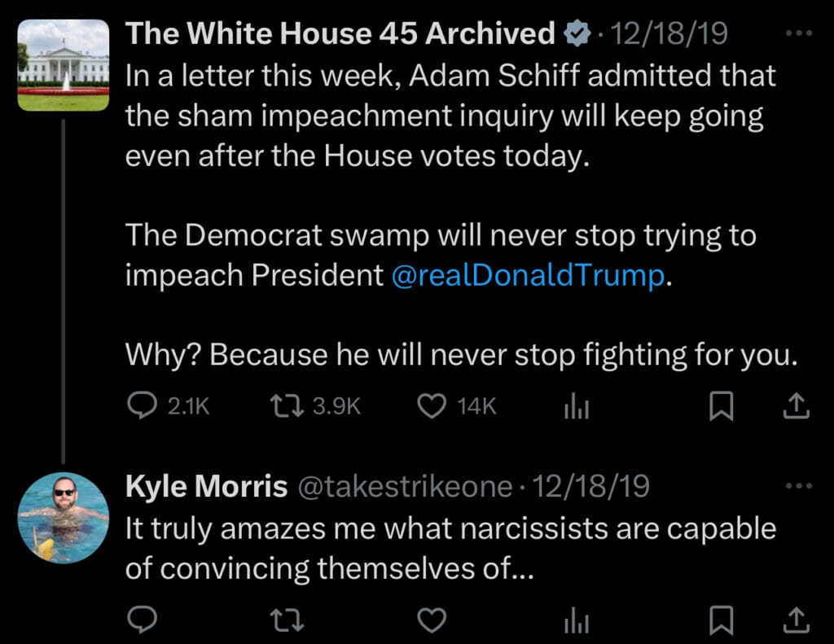View analytics for Kyle Morris's reply
Image resolution: width=834 pixels, height=644 pixels.
[x=575, y=622]
